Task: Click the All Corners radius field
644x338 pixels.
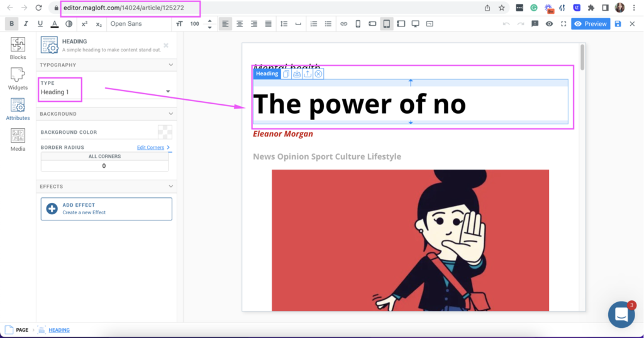Action: [x=104, y=166]
